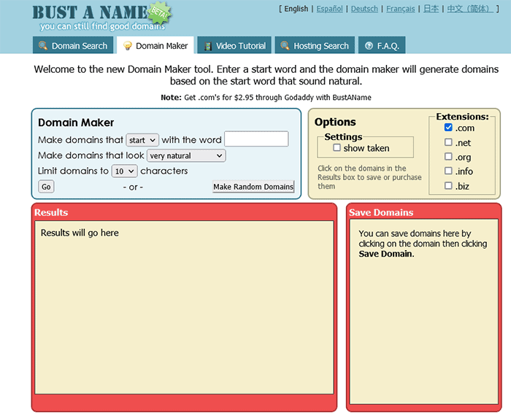The image size is (511, 420).
Task: Open the F.A.Q. tab
Action: pos(382,45)
